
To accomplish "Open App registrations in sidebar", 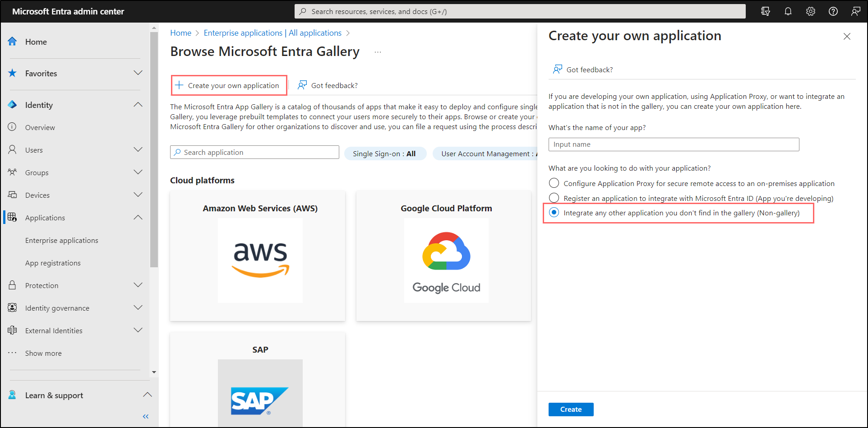I will pos(53,263).
